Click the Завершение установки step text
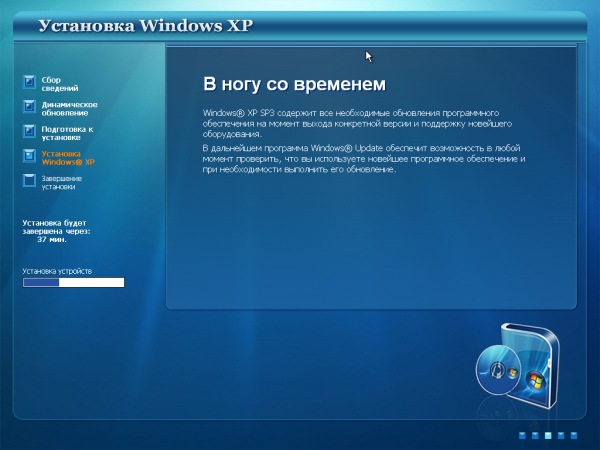This screenshot has width=600, height=450. pos(62,182)
